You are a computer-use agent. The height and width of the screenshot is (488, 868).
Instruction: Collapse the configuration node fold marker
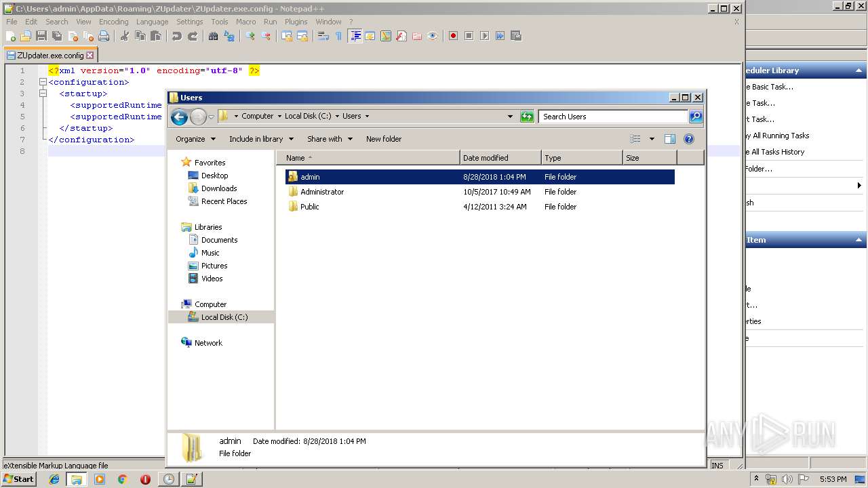[43, 82]
